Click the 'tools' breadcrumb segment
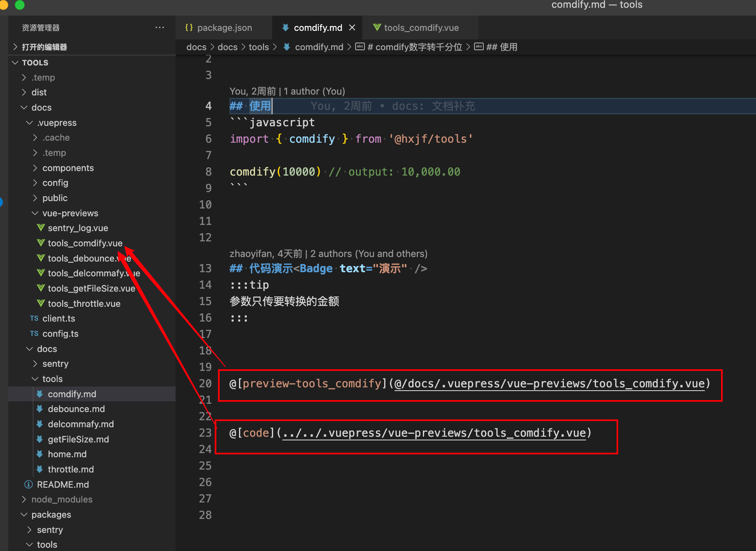Viewport: 756px width, 551px height. (258, 47)
